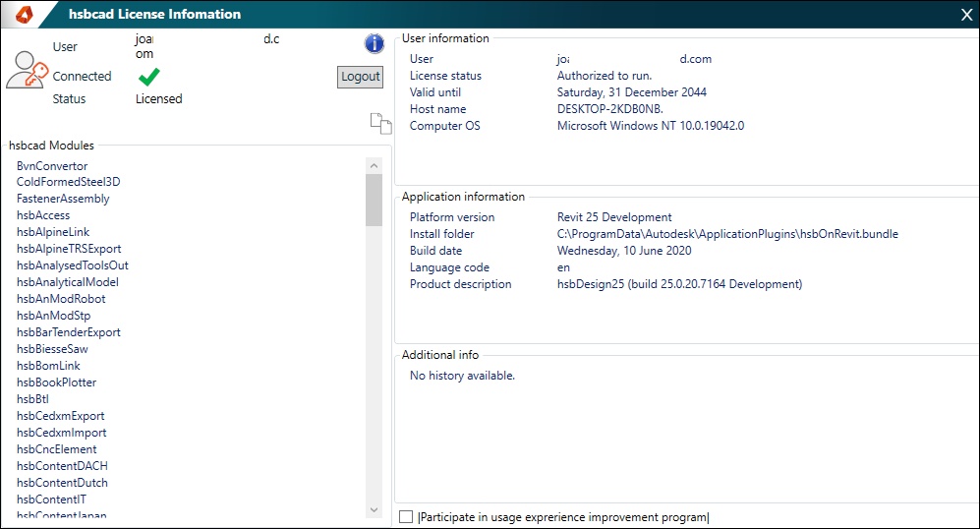Click the modules list scroll up arrow
The image size is (980, 529).
[x=374, y=166]
